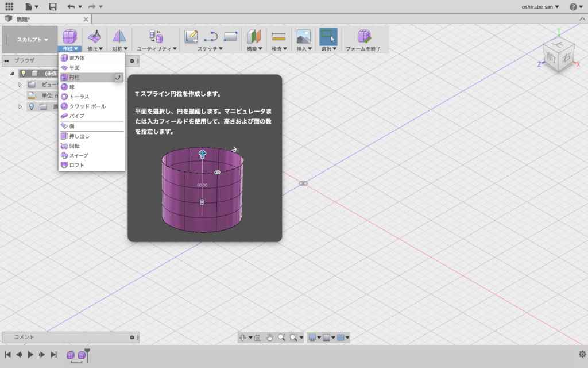Undo the last action arrow

click(71, 6)
